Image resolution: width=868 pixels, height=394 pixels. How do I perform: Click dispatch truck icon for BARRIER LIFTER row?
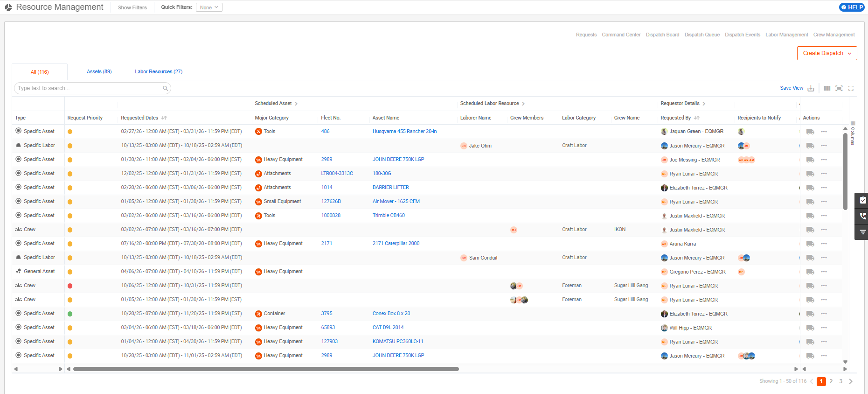[x=810, y=188]
